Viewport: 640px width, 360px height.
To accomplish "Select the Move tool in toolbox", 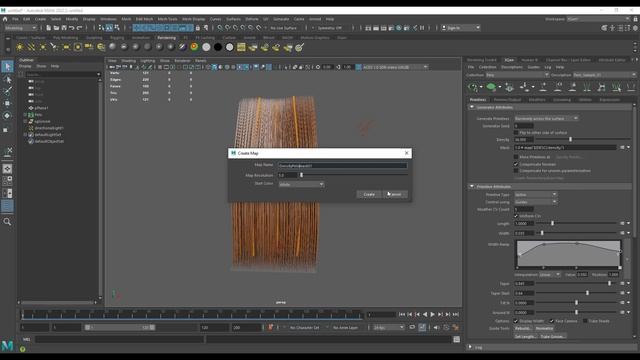I will pos(7,103).
